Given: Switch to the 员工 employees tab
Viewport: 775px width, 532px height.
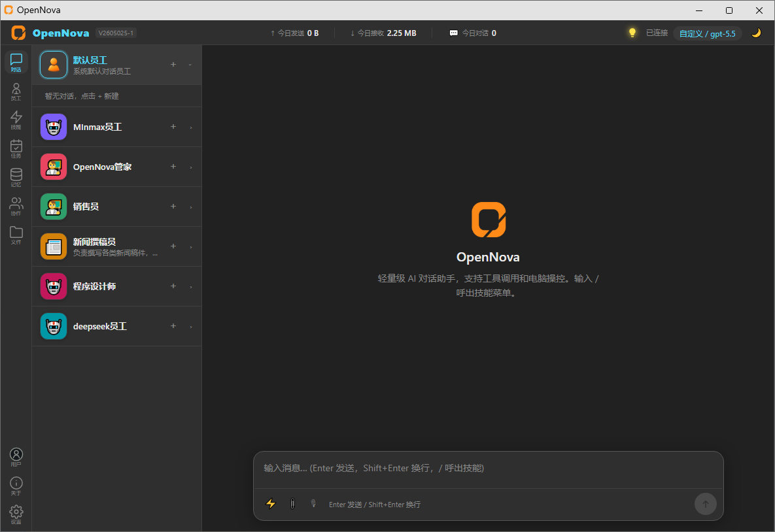Looking at the screenshot, I should click(16, 92).
